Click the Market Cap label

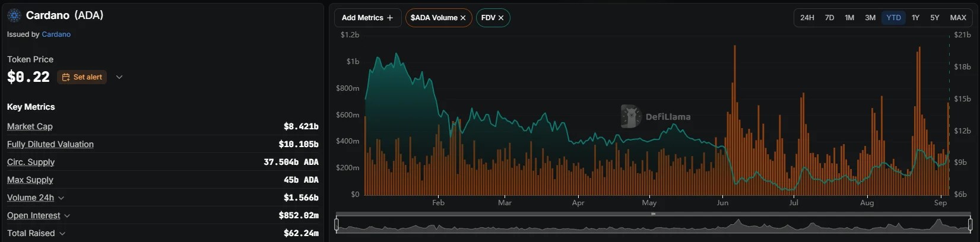coord(30,126)
